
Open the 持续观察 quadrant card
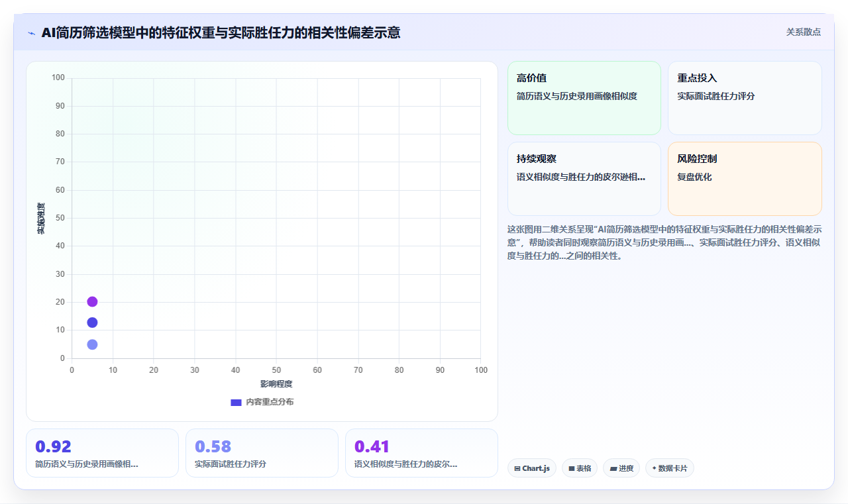tap(584, 179)
